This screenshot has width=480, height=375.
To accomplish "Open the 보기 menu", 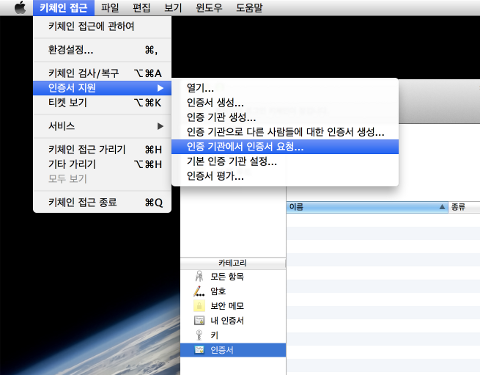I will click(173, 8).
